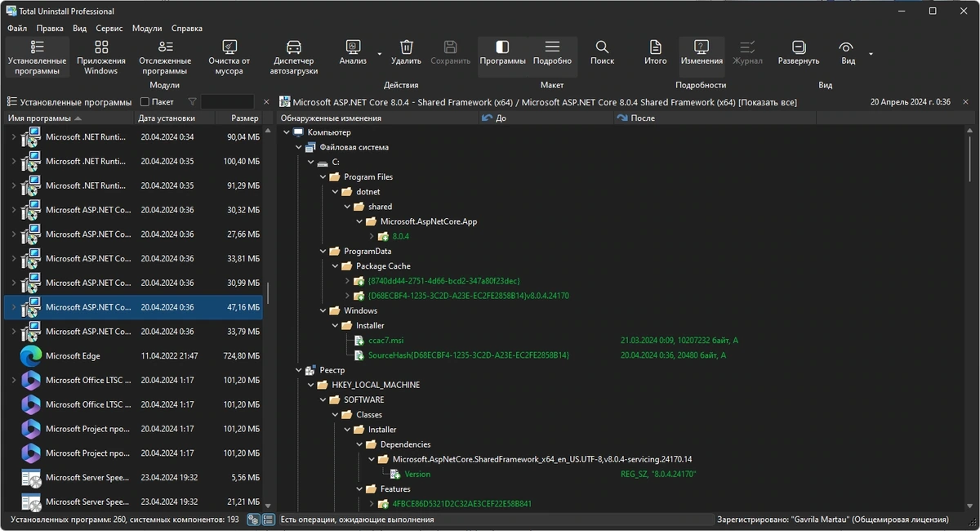Select the Файловая система node icon
Image resolution: width=980 pixels, height=531 pixels.
tap(310, 148)
